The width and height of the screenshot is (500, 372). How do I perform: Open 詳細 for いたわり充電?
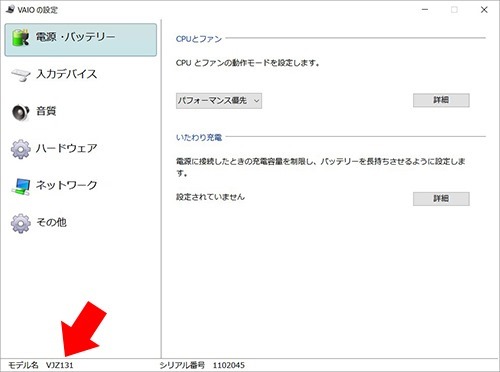click(441, 199)
